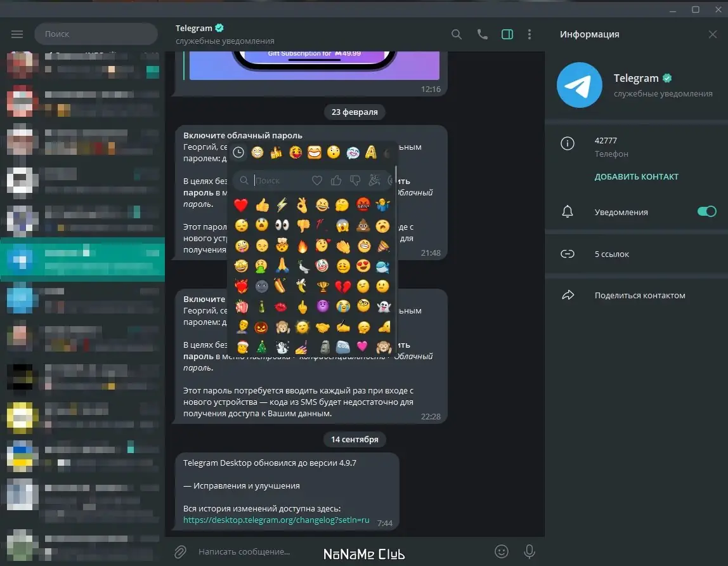React with the whale emoji

[383, 267]
